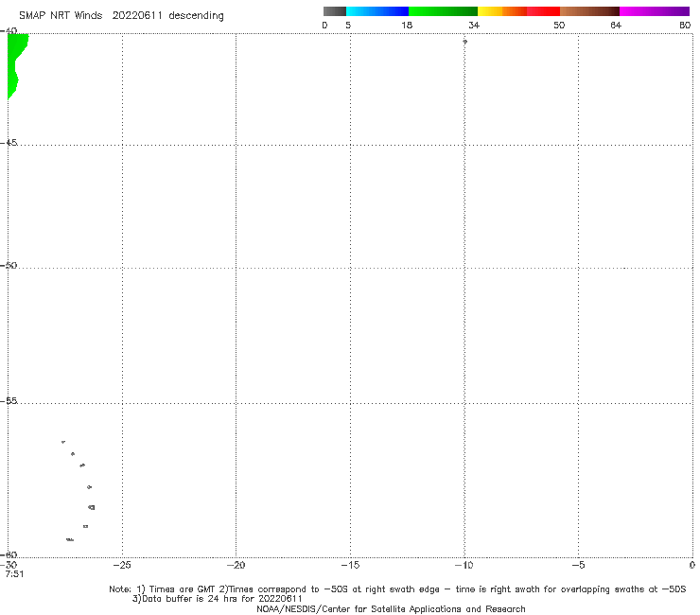Click the NOAA/NESDIS credit line

[391, 608]
